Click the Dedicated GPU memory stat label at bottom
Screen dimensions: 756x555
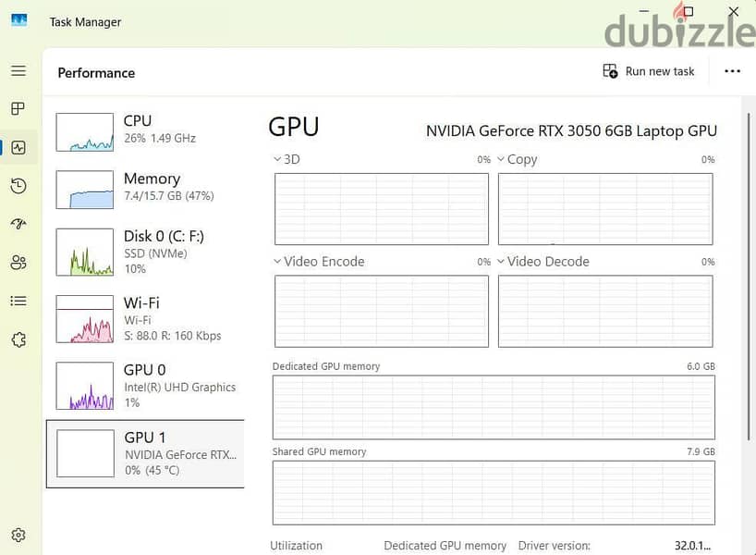tap(445, 546)
